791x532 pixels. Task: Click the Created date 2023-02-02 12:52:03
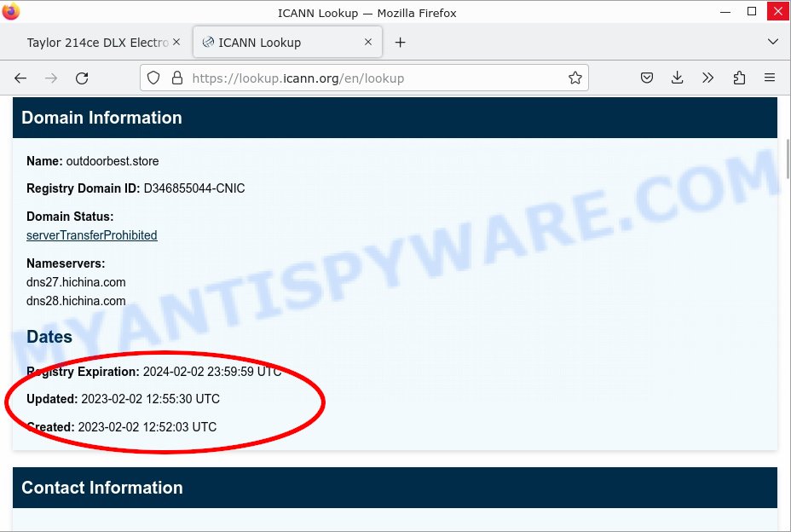coord(147,427)
